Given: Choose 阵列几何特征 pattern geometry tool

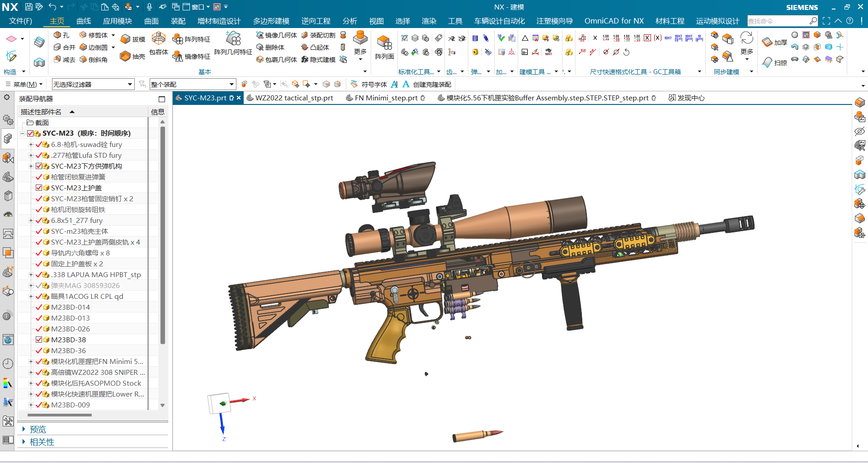Looking at the screenshot, I should tap(233, 44).
